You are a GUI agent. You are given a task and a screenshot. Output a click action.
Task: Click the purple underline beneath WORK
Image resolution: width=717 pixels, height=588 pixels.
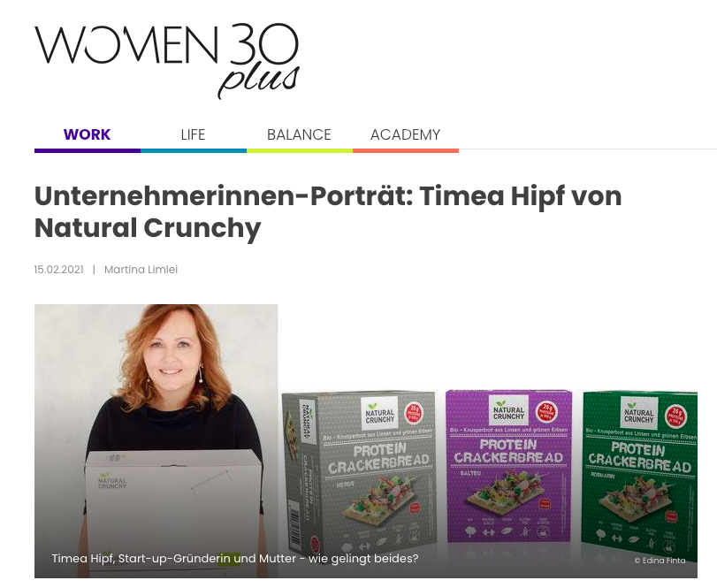[x=88, y=150]
